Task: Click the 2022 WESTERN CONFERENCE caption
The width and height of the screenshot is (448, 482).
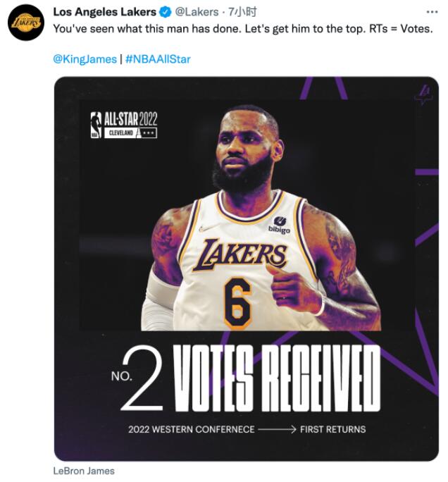Action: click(191, 429)
